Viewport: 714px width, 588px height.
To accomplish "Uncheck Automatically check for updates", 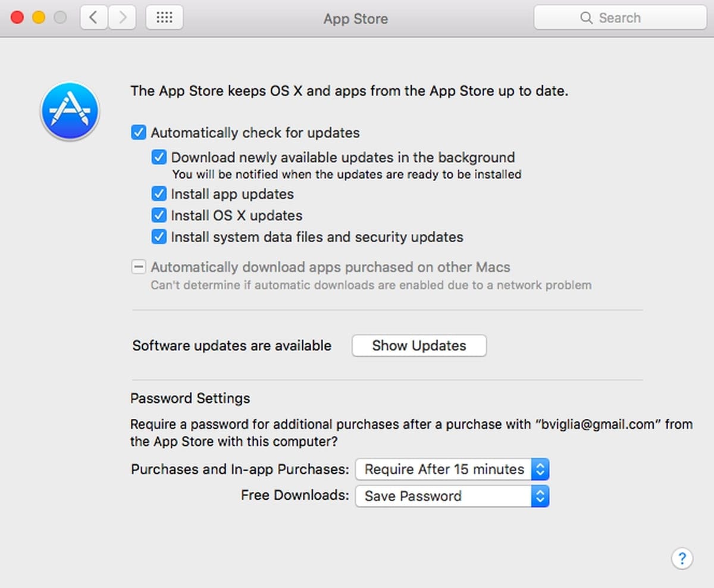I will point(139,132).
